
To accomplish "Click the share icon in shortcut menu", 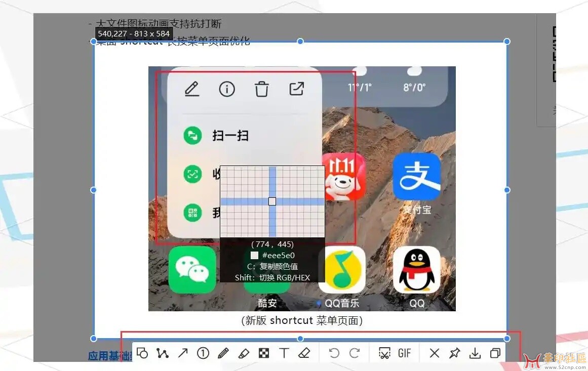I will 297,89.
